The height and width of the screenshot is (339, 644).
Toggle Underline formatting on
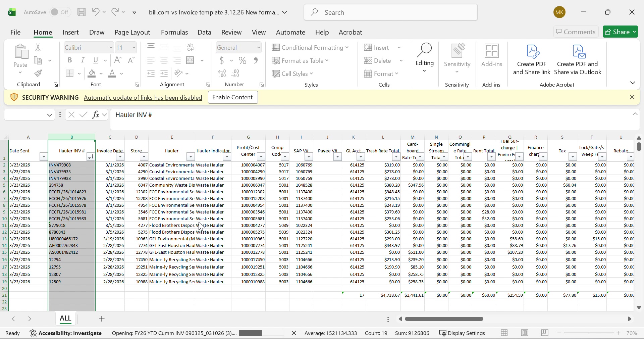[x=96, y=60]
